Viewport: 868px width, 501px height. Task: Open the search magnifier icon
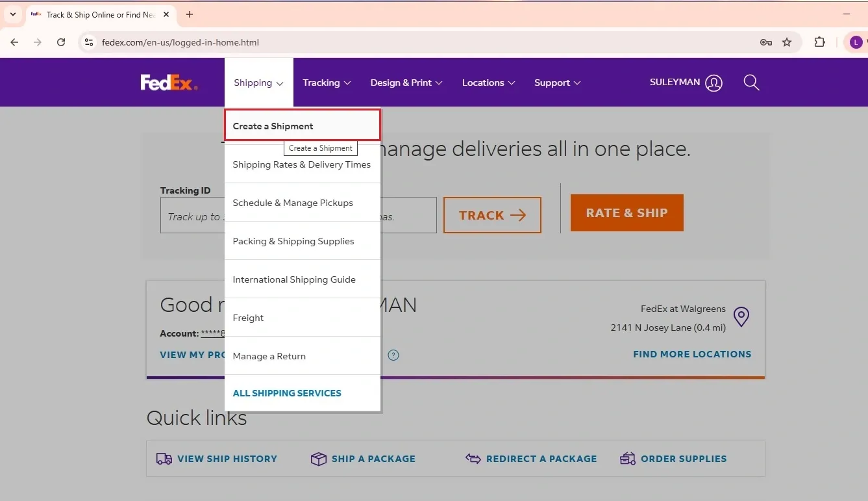coord(751,83)
